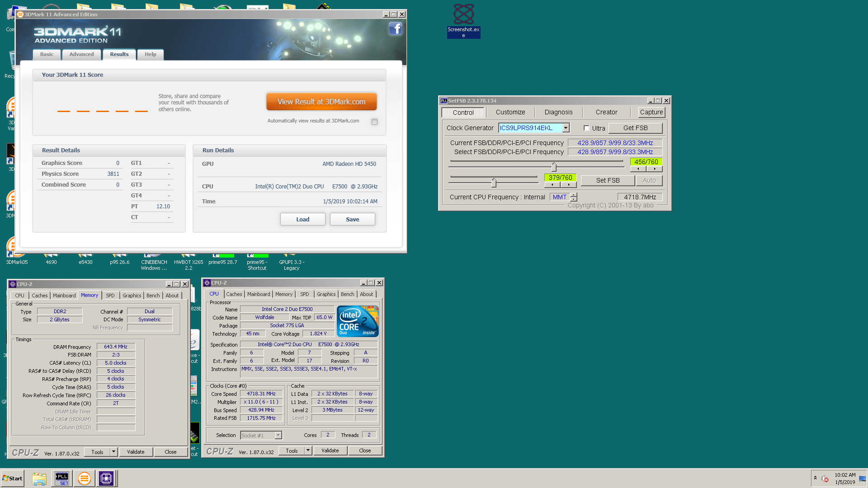Click Capture button in SetFSB
The image size is (868, 488).
click(651, 112)
